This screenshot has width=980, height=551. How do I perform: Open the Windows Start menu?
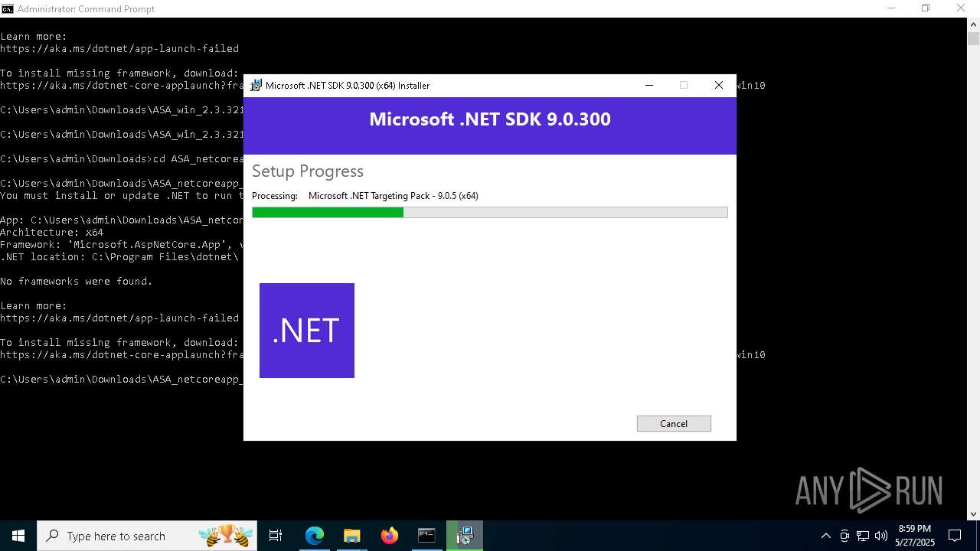point(18,536)
